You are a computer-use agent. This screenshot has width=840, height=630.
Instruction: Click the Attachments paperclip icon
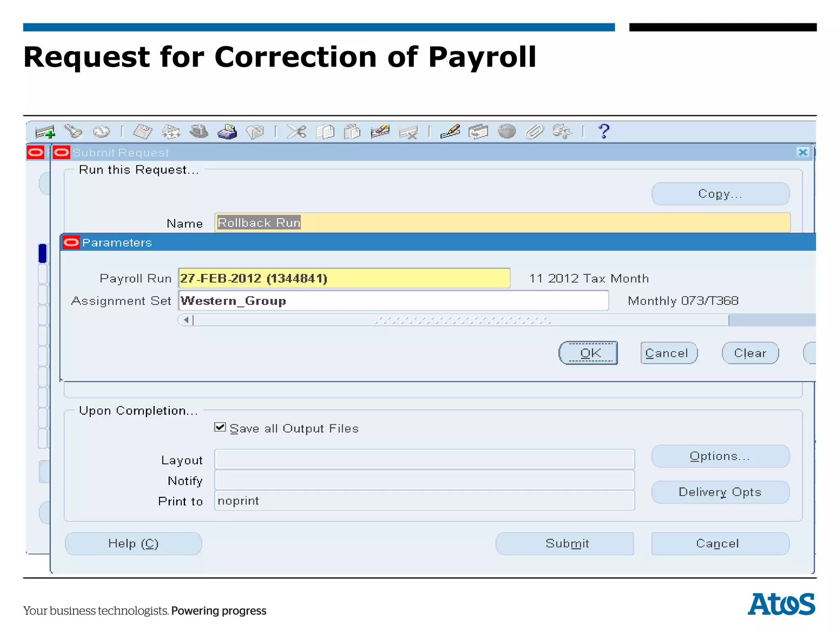pos(534,132)
